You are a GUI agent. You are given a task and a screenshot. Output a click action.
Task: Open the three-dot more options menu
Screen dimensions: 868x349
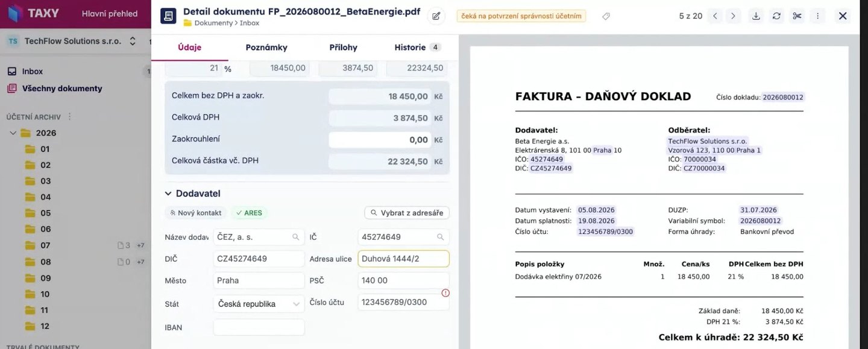[817, 16]
